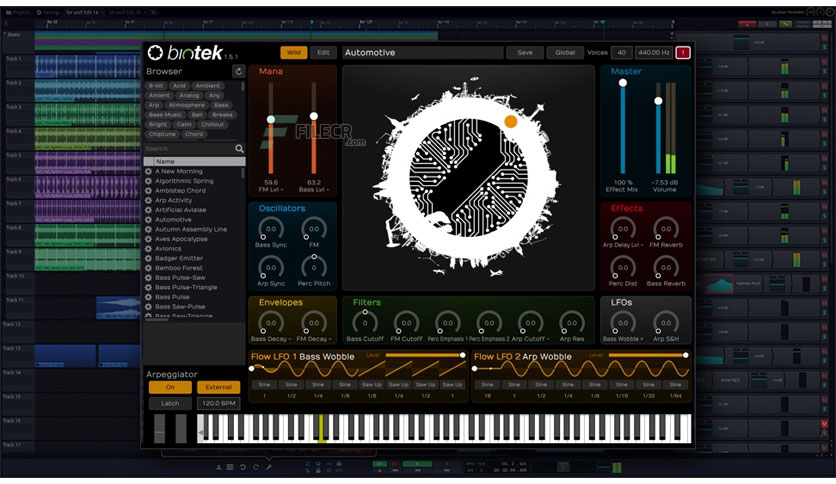Click gear icon beside Algorithmic Spring
Viewport: 836px width, 484px height.
(x=149, y=181)
